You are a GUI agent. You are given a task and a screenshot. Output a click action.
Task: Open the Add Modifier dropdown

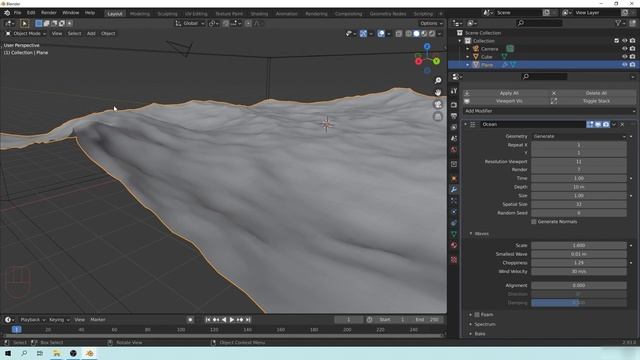pyautogui.click(x=549, y=111)
